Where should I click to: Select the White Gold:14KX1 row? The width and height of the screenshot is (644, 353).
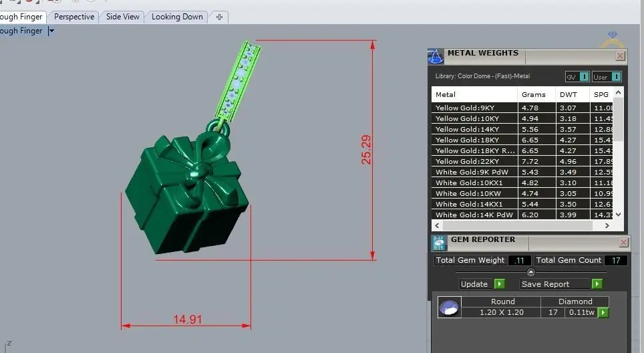[x=522, y=204]
